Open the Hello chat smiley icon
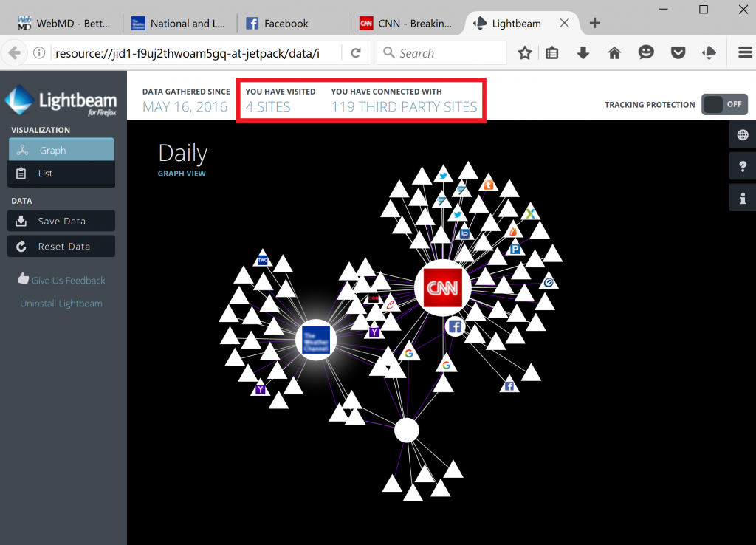 646,52
